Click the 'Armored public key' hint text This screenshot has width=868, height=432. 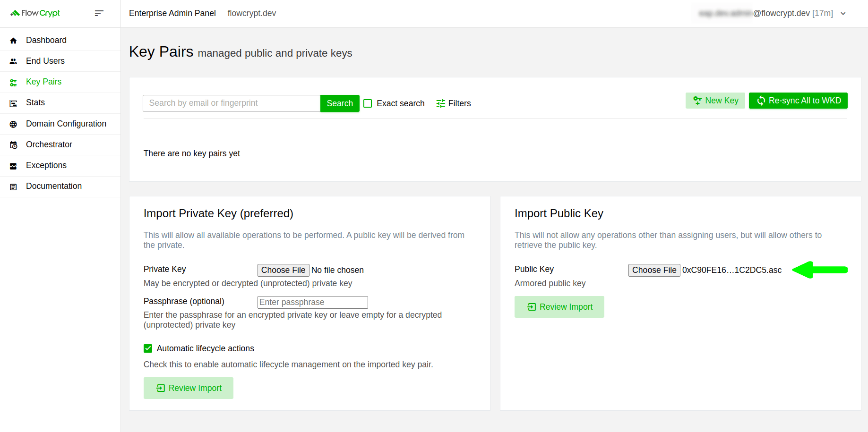(x=550, y=283)
